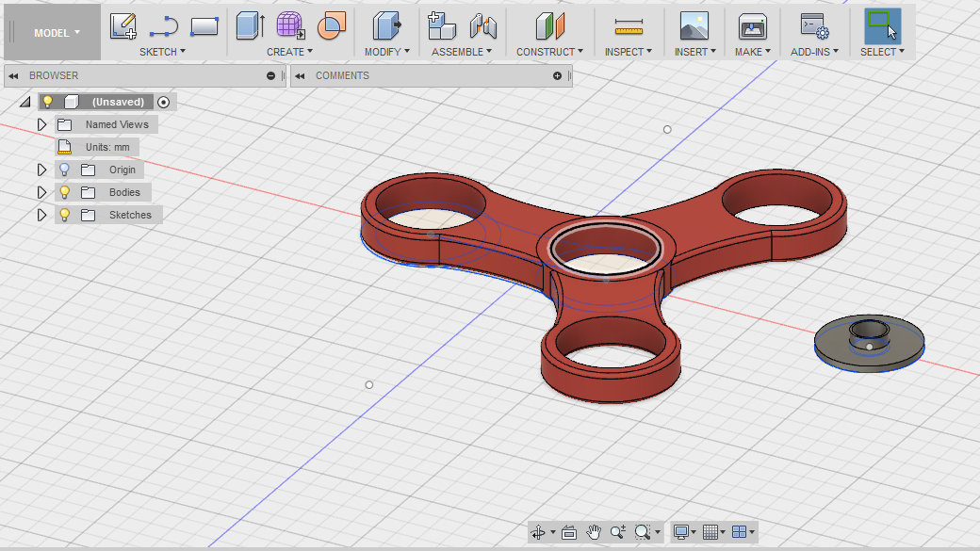Click the Create Form sculpt icon

click(290, 26)
